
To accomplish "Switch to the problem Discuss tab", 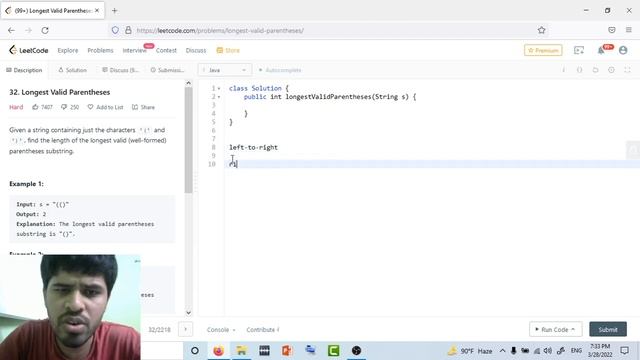I will tap(120, 70).
